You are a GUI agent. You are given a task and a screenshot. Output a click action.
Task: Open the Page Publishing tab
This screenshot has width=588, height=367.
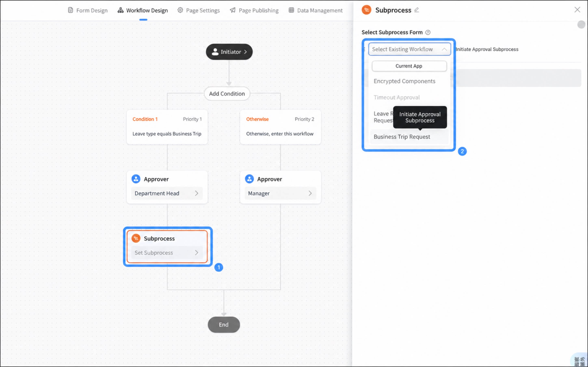(254, 10)
